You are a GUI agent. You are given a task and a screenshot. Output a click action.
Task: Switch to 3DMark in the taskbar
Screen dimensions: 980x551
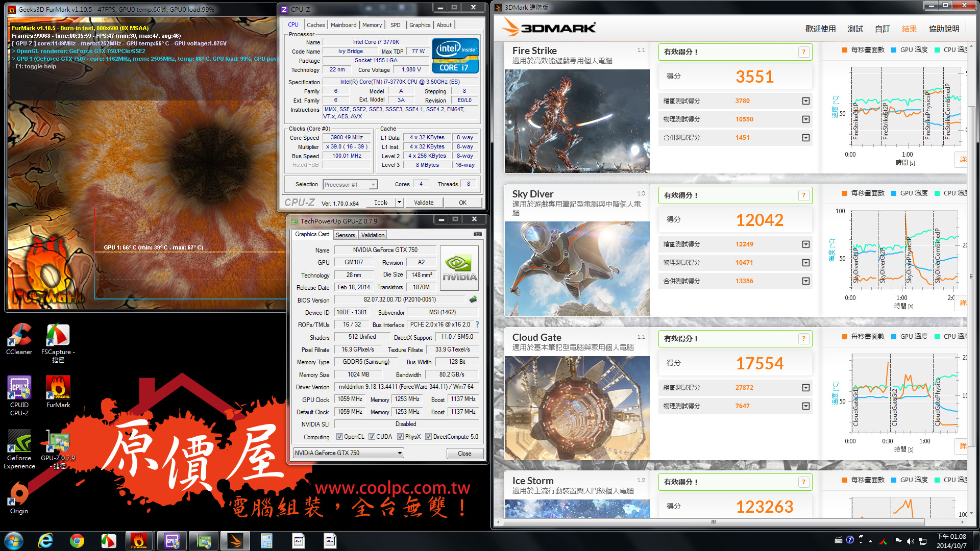pyautogui.click(x=235, y=541)
